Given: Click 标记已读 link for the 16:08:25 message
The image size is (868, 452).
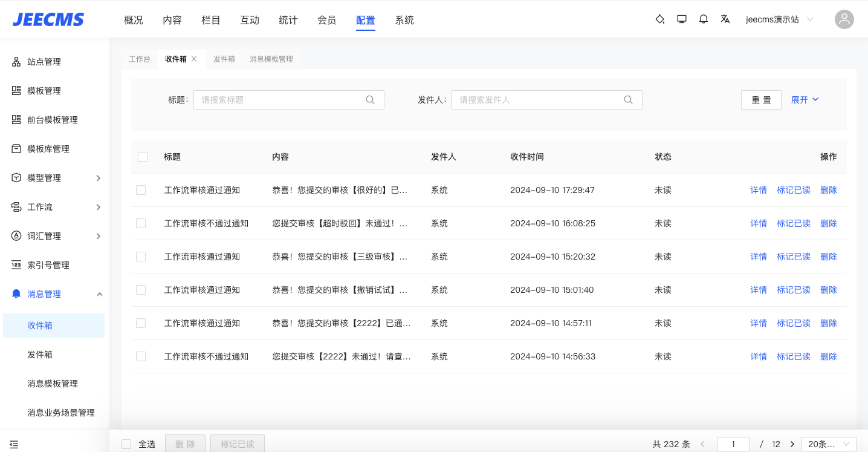Looking at the screenshot, I should (x=793, y=223).
